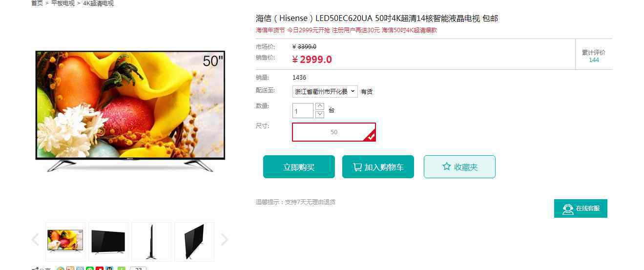Select the rear-angle TV thumbnail

click(x=194, y=242)
